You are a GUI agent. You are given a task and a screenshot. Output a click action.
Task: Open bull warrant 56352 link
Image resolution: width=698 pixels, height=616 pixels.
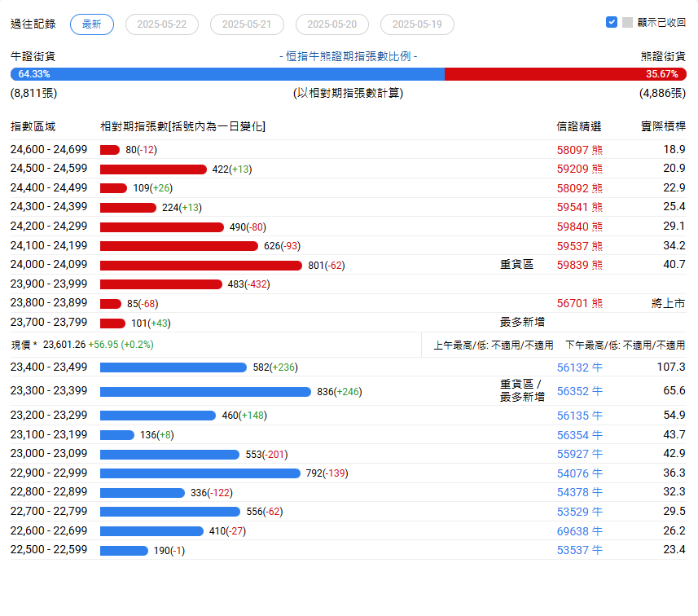pyautogui.click(x=580, y=391)
